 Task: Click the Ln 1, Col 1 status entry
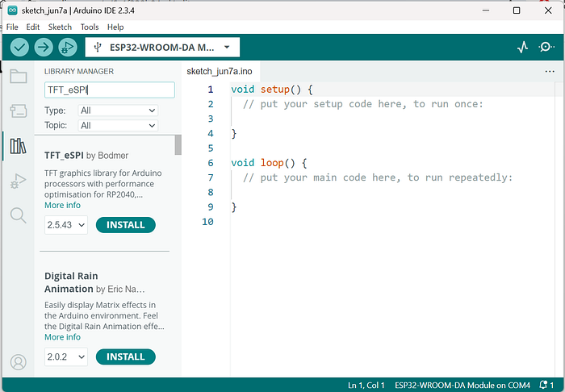pos(366,386)
